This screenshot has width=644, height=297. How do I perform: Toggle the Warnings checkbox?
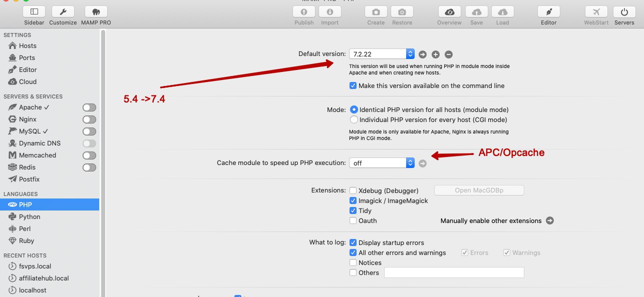(507, 252)
